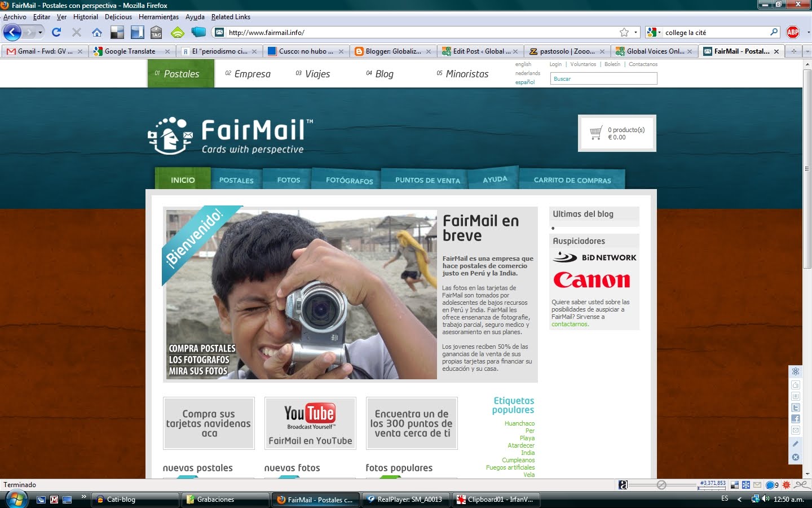The width and height of the screenshot is (812, 508).
Task: Click the FairMail logo in the page header
Action: 230,135
